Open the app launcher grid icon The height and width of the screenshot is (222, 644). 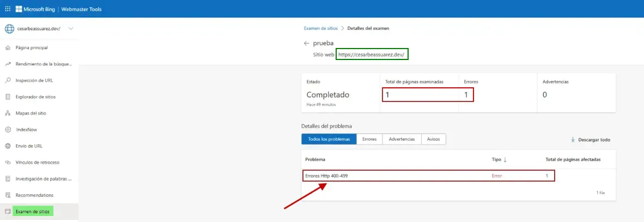click(8, 9)
